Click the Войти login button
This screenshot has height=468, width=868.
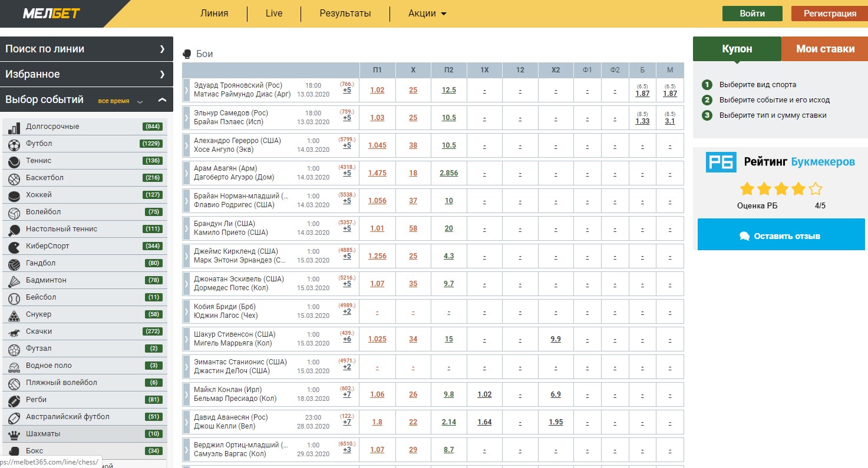753,14
